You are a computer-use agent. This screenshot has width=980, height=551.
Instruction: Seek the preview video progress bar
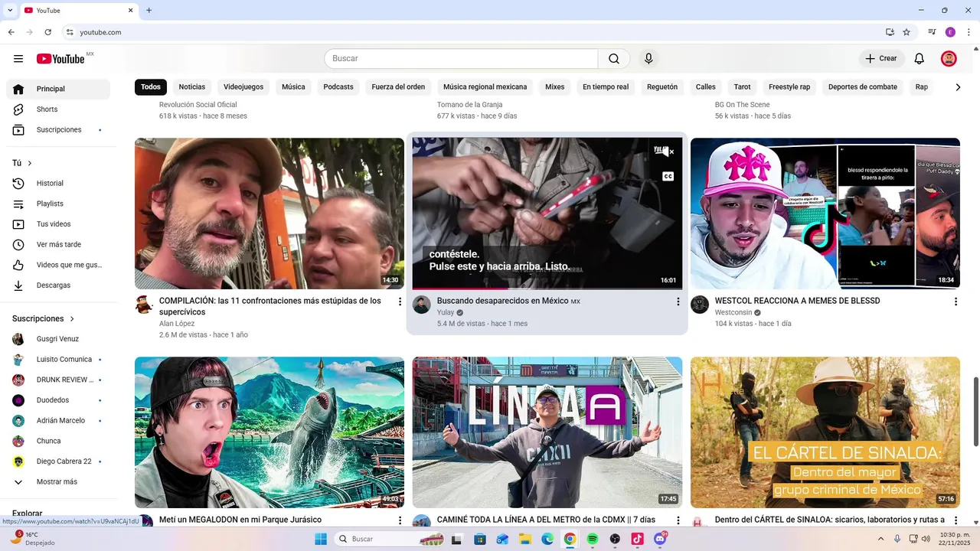coord(547,289)
